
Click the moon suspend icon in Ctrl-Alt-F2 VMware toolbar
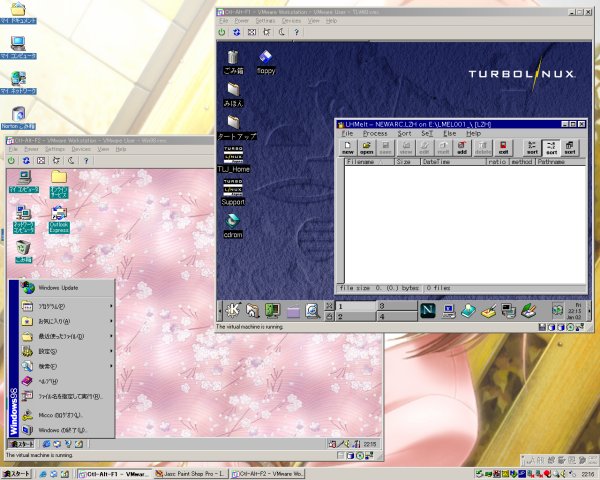[x=71, y=161]
